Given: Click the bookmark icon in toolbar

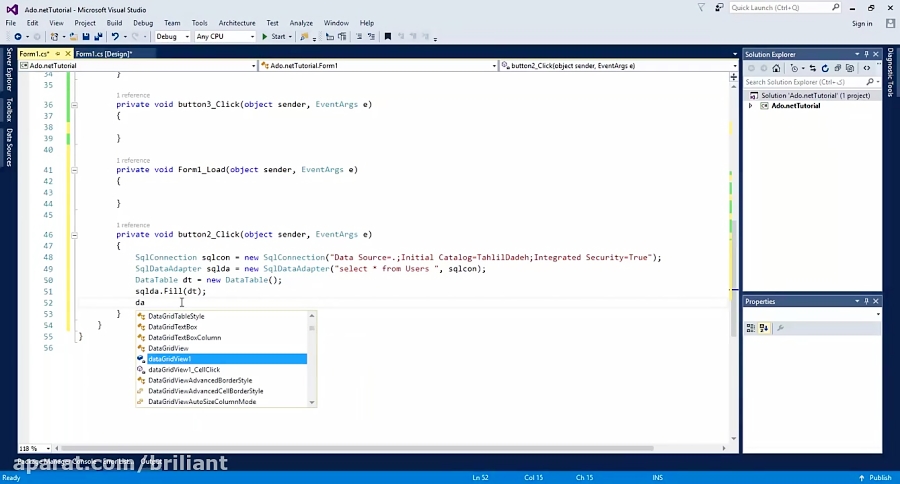Looking at the screenshot, I should pyautogui.click(x=389, y=37).
